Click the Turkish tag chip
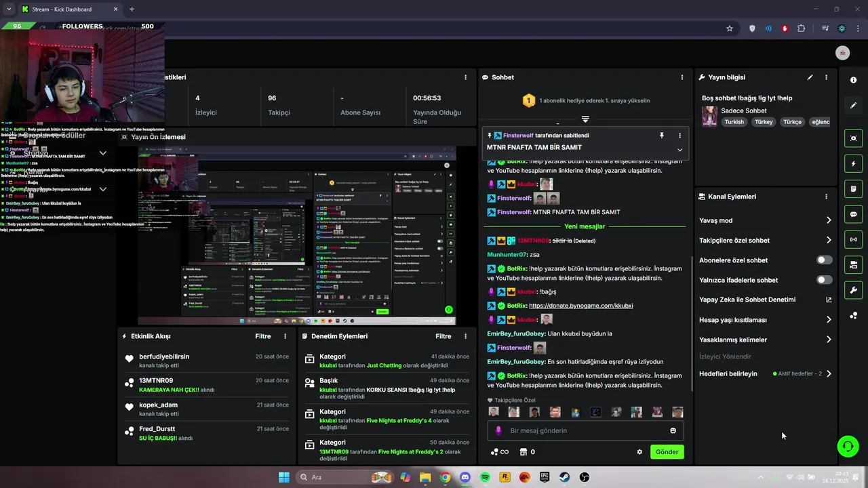Viewport: 868px width, 488px height. (734, 122)
